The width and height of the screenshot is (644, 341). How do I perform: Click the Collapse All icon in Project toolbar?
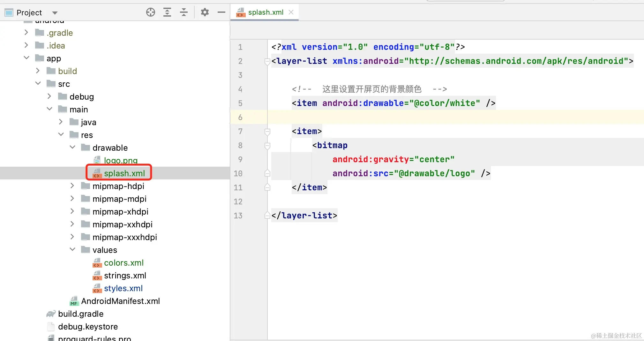[x=184, y=12]
